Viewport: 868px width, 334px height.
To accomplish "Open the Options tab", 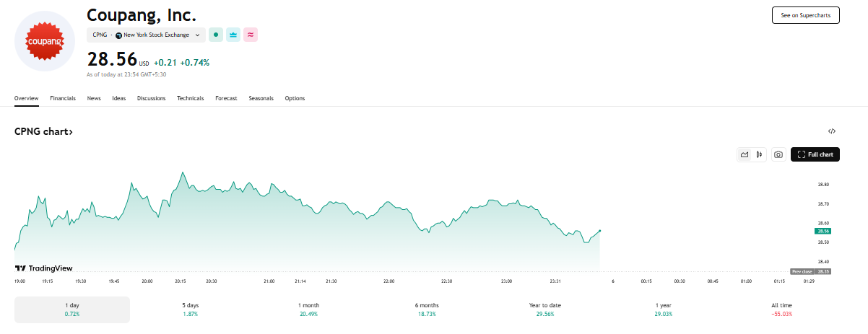I will [295, 98].
